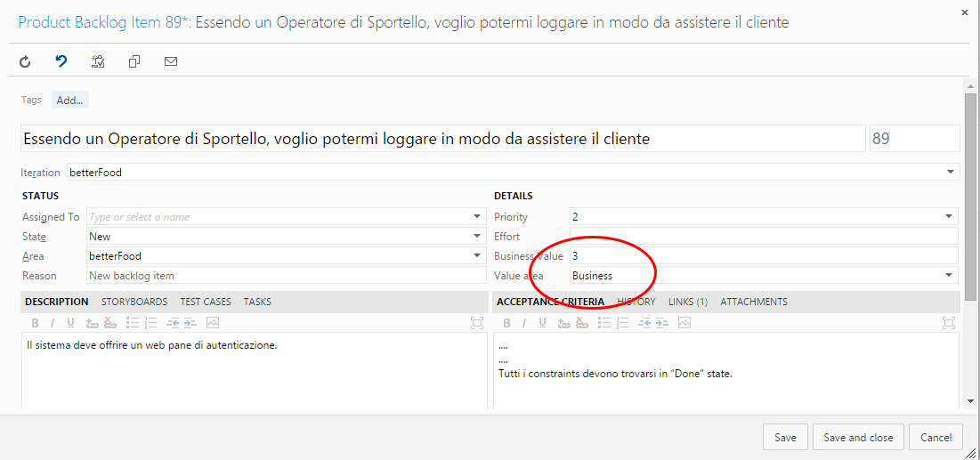Switch to the Description tab

click(x=56, y=302)
